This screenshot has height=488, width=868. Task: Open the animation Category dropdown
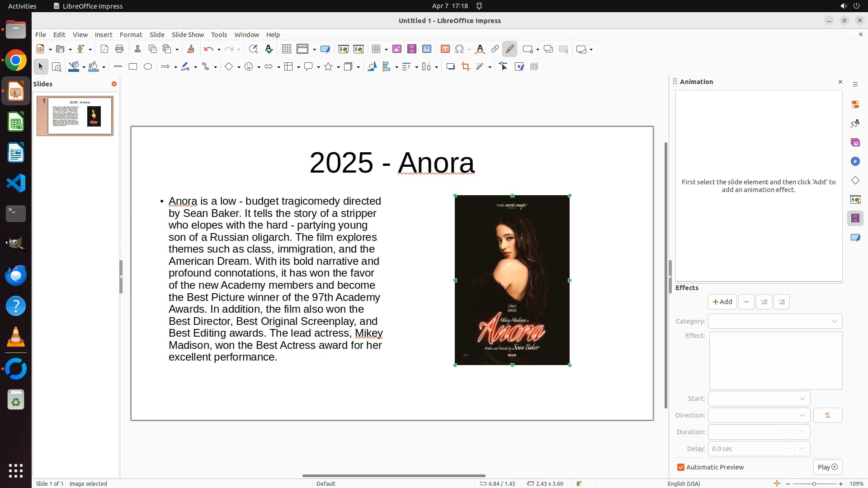(x=775, y=321)
